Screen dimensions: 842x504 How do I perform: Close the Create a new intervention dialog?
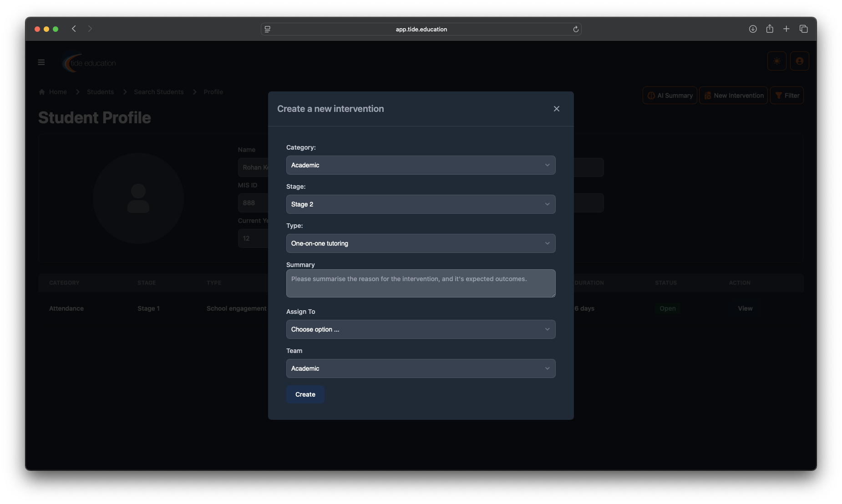pyautogui.click(x=556, y=109)
